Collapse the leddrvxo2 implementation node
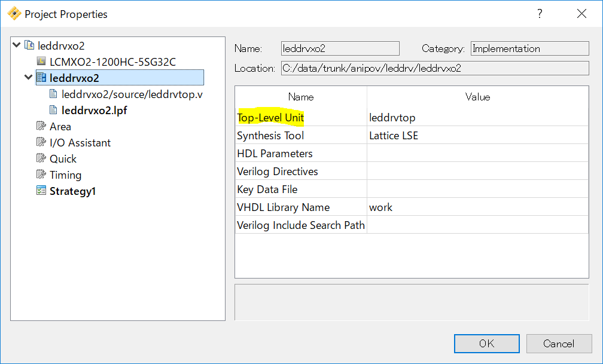Screen dimensions: 603x364 point(29,77)
